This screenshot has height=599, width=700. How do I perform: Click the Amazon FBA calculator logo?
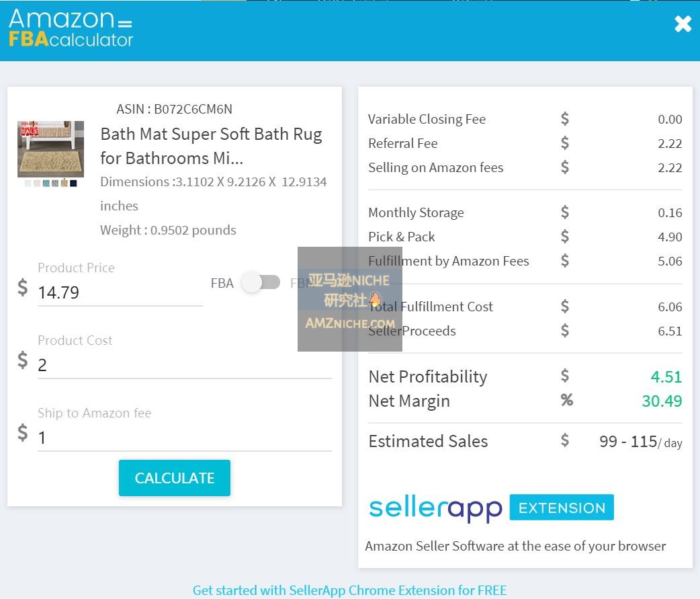(x=71, y=28)
